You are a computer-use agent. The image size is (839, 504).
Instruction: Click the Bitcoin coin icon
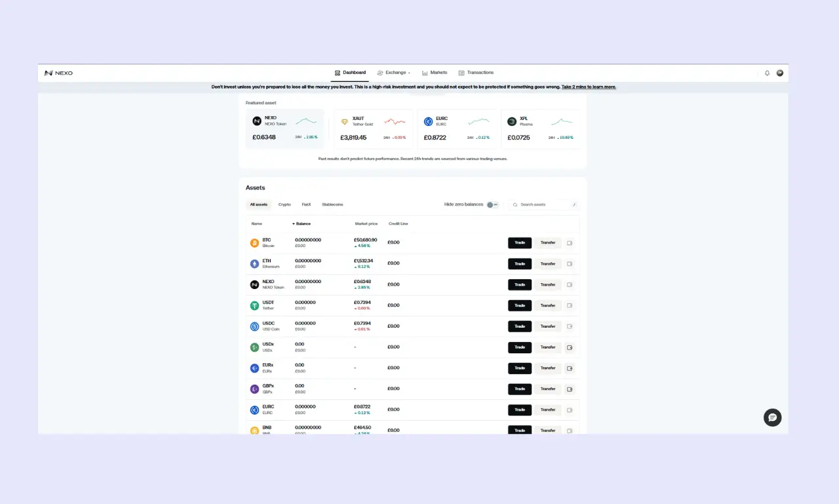[x=254, y=243]
